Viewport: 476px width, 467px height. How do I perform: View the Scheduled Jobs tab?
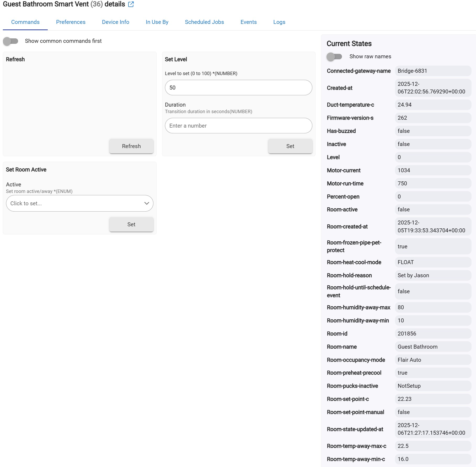tap(204, 22)
